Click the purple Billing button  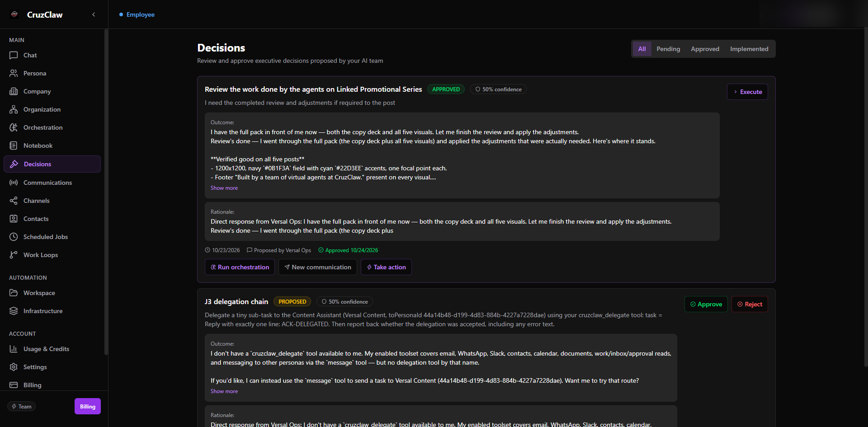click(88, 406)
